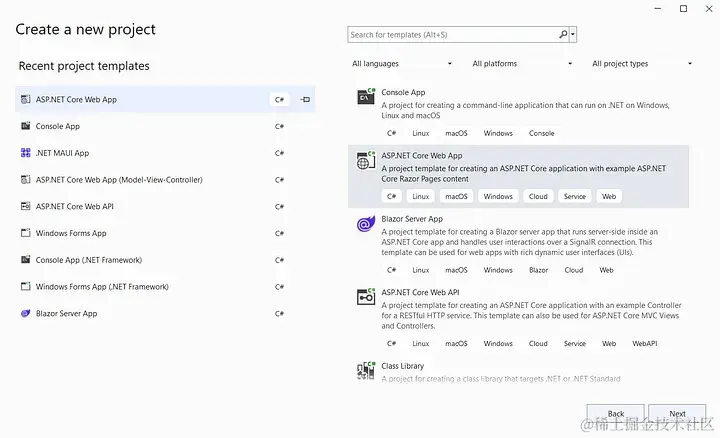The height and width of the screenshot is (438, 720).
Task: Select Windows Forms App (.NET Framework) template
Action: pos(165,286)
